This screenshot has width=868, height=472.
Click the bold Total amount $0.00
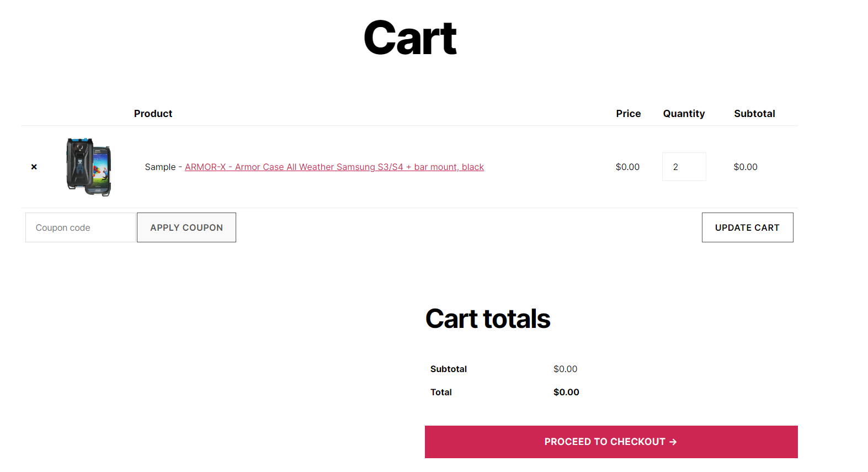coord(566,392)
